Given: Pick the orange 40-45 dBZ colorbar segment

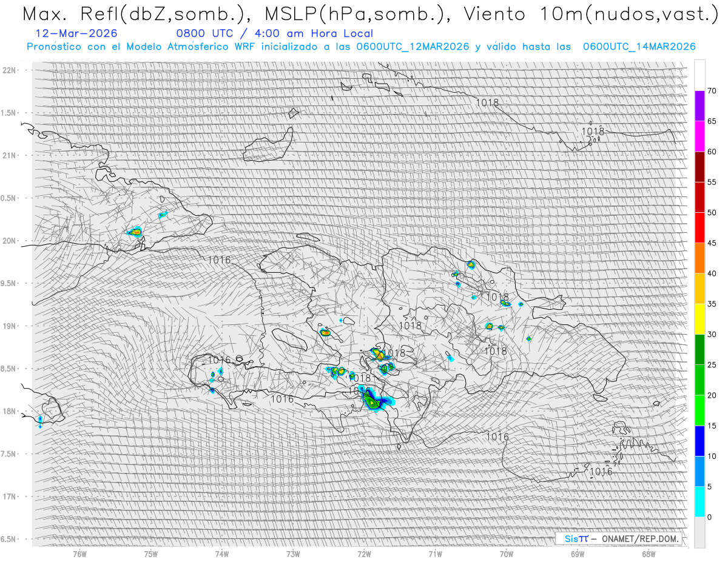Looking at the screenshot, I should coord(699,258).
